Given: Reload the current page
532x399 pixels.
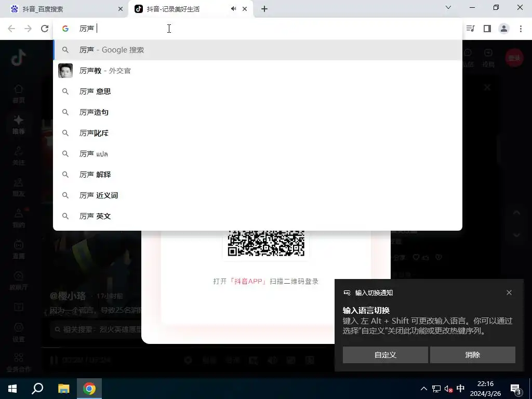Looking at the screenshot, I should [45, 29].
